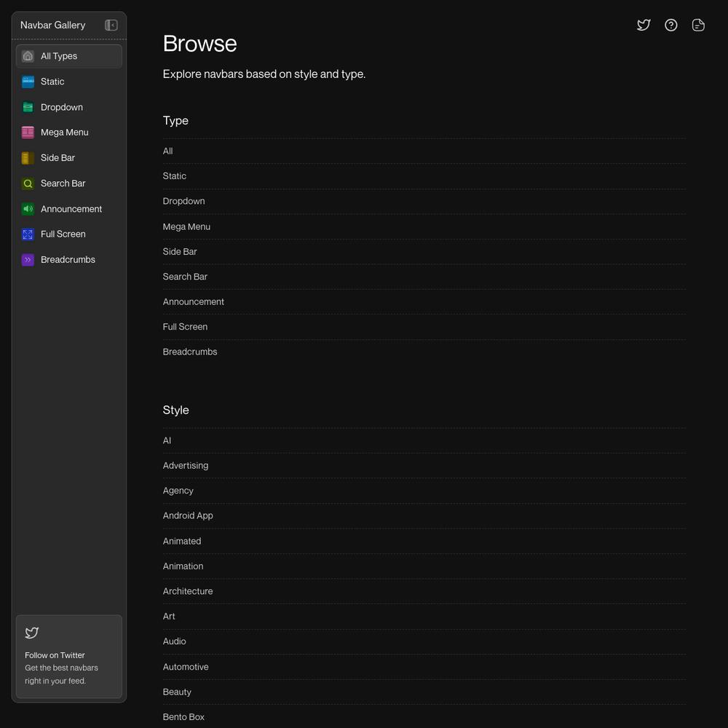This screenshot has width=728, height=728.
Task: Click the All Types home icon in sidebar
Action: pyautogui.click(x=28, y=56)
